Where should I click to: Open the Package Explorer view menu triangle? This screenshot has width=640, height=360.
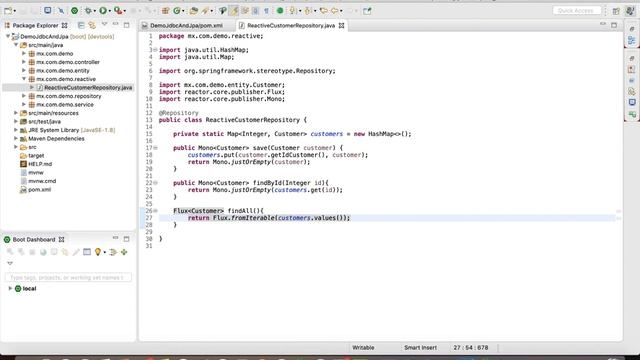(104, 24)
